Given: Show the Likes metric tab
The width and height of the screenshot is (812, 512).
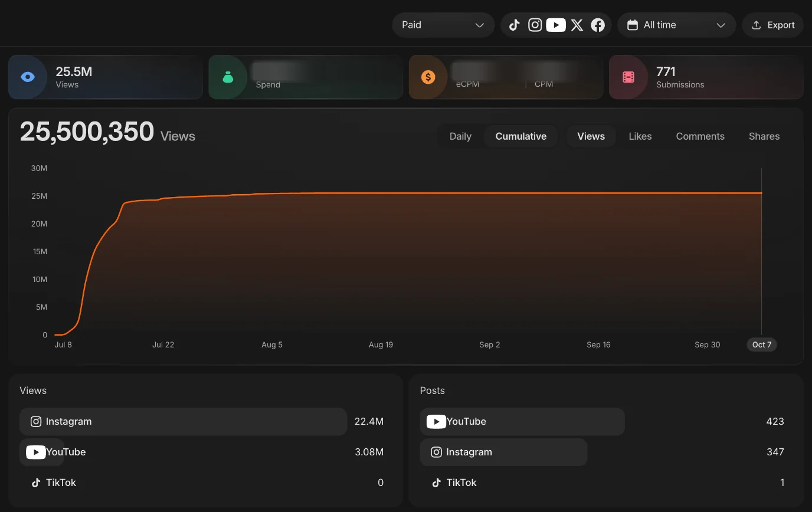Looking at the screenshot, I should (640, 136).
